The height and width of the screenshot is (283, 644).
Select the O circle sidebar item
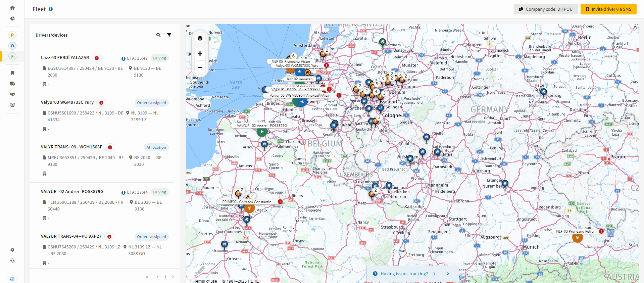(12, 46)
